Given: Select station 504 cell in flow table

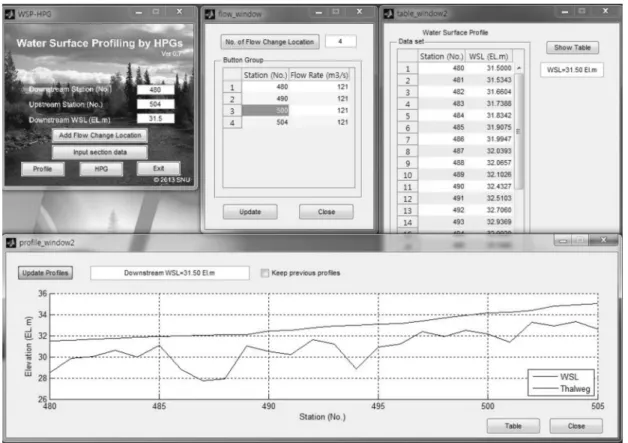Looking at the screenshot, I should (x=265, y=122).
